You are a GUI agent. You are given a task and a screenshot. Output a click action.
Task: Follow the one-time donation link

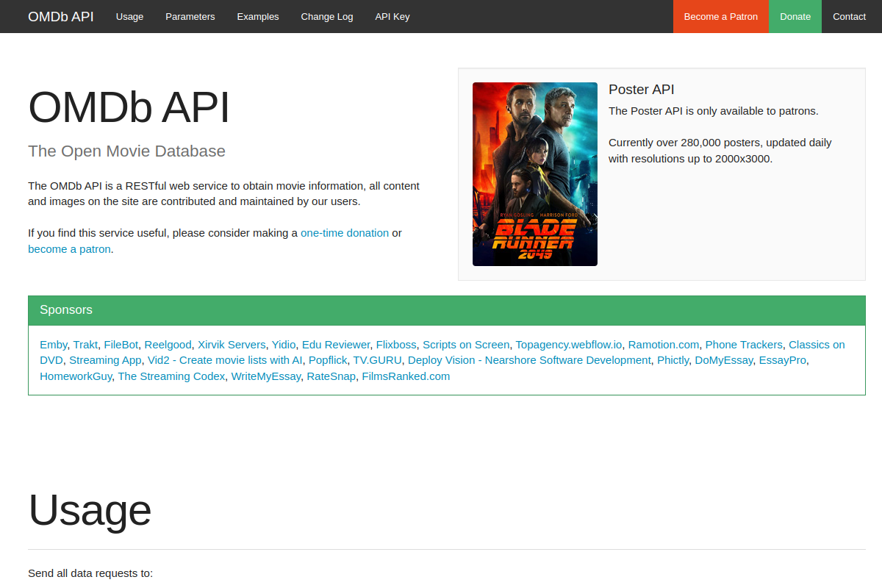(x=345, y=233)
